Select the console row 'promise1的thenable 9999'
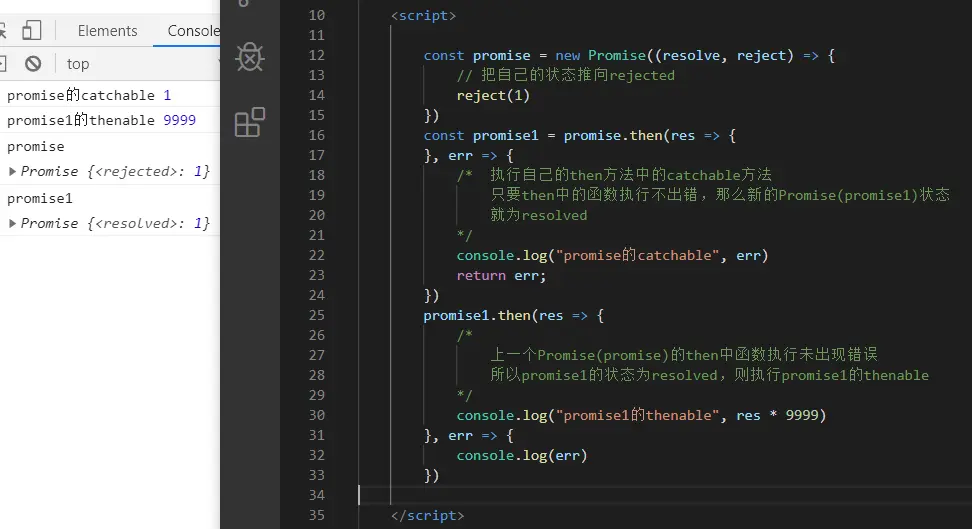The width and height of the screenshot is (972, 529). point(110,120)
